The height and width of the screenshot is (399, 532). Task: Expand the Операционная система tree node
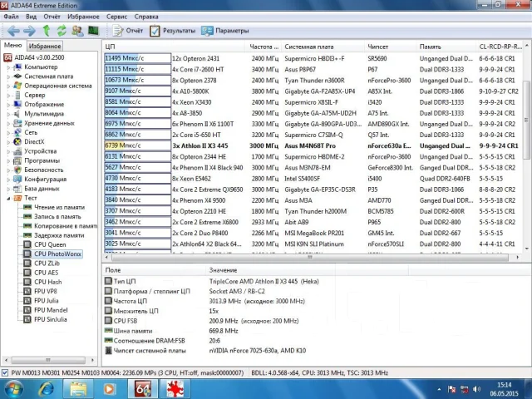pos(8,86)
